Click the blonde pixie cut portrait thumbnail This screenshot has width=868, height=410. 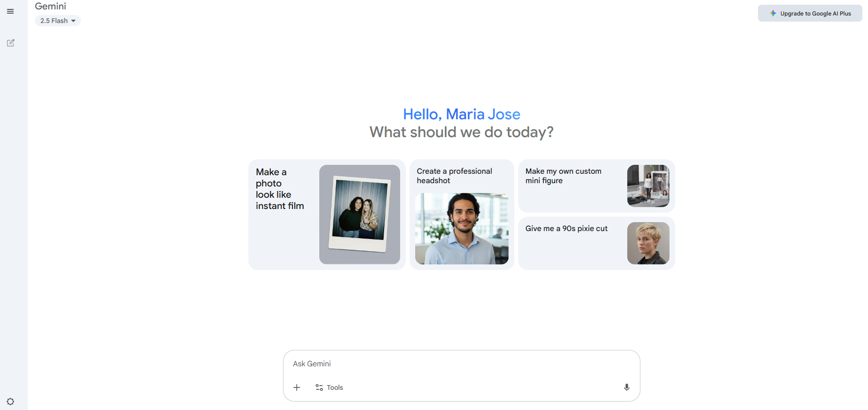coord(648,243)
